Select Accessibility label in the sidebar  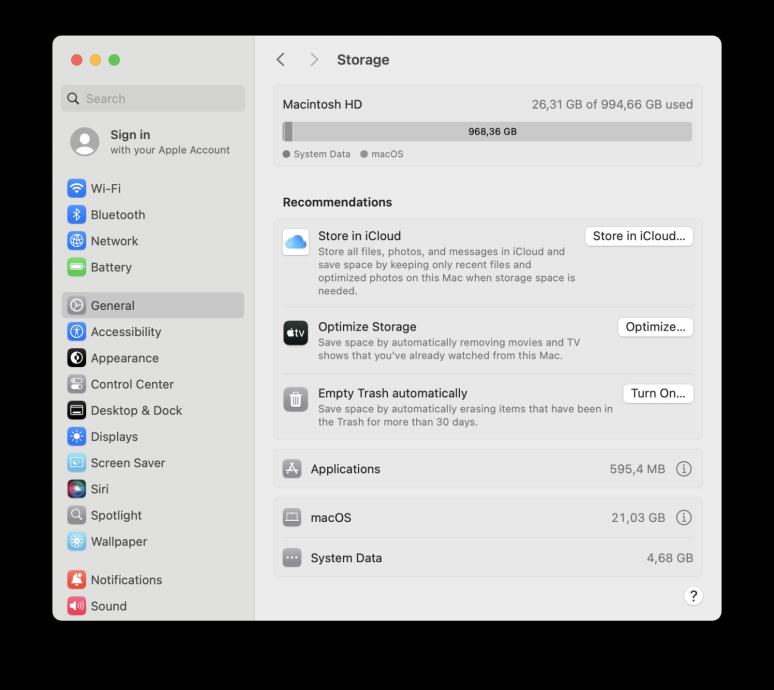(126, 332)
